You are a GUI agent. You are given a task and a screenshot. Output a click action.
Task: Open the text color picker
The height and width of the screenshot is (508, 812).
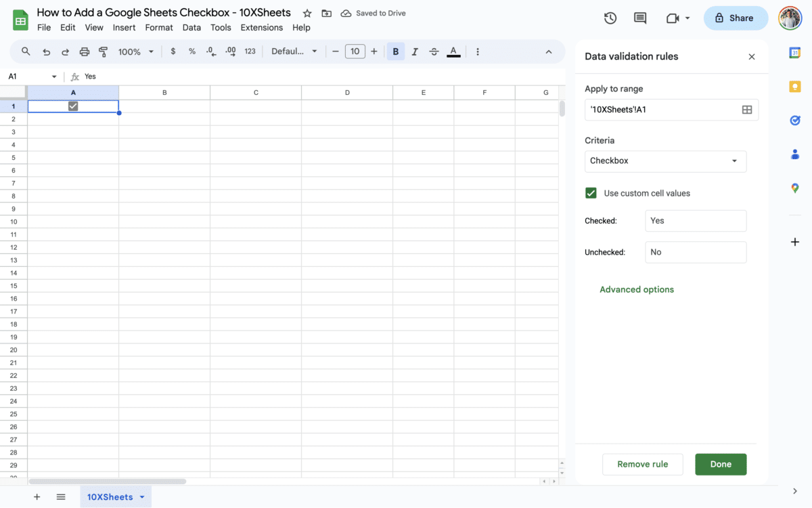452,51
